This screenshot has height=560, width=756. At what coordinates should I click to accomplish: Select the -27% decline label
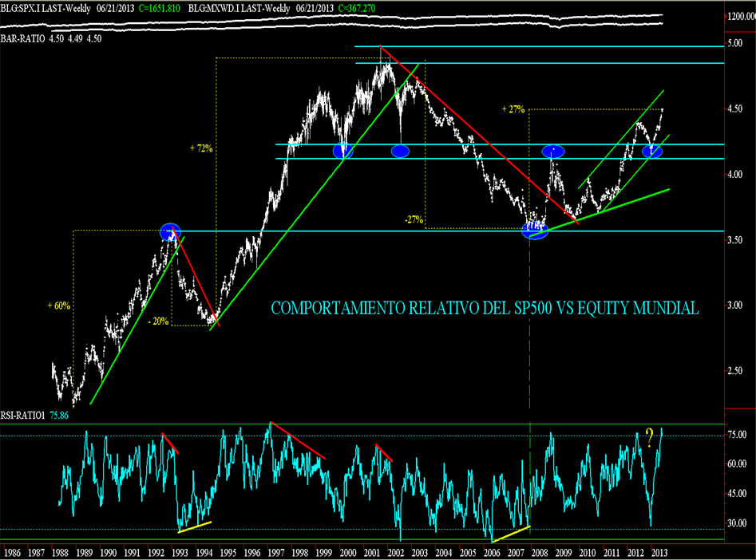pyautogui.click(x=413, y=219)
